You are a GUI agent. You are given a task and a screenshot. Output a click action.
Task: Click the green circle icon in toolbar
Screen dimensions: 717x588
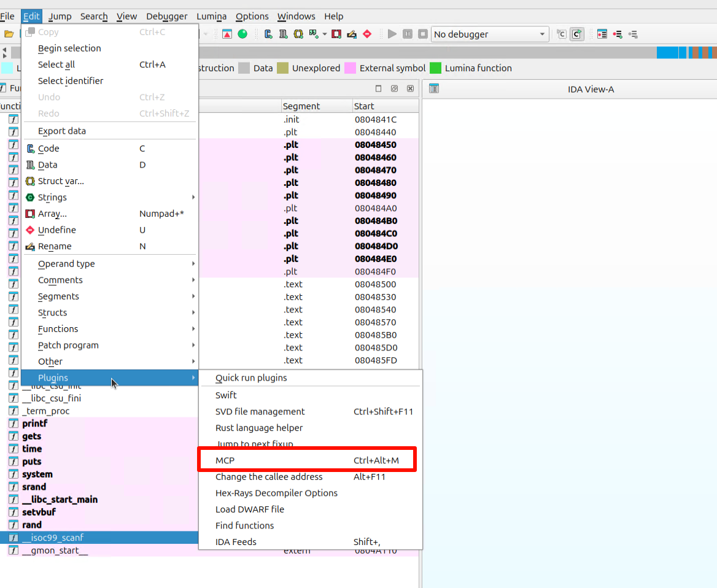point(242,34)
